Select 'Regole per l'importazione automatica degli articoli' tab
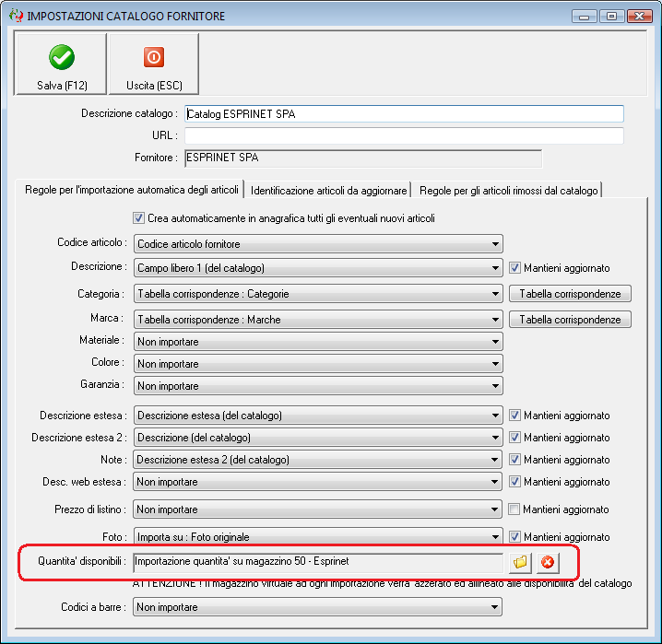662x644 pixels. (131, 190)
